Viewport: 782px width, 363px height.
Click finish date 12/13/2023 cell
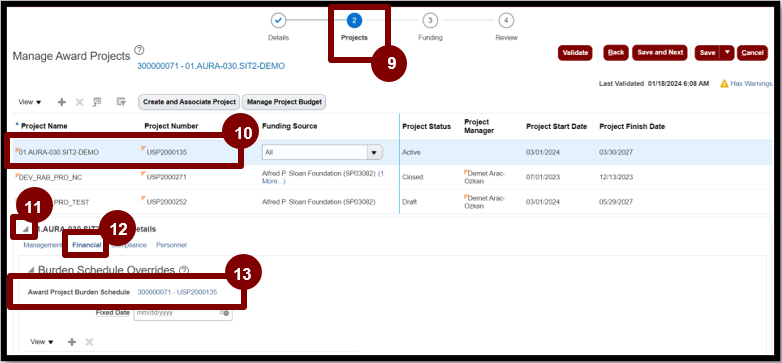[x=616, y=177]
